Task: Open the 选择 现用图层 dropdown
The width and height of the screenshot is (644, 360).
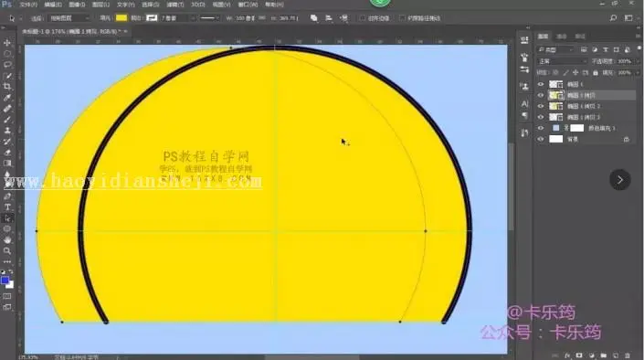Action: click(69, 18)
